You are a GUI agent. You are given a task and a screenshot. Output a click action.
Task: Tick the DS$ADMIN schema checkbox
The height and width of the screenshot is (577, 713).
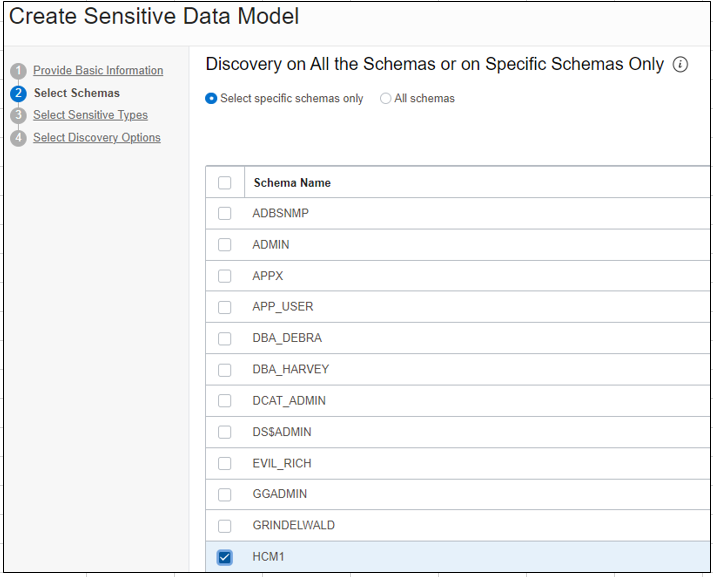point(225,432)
